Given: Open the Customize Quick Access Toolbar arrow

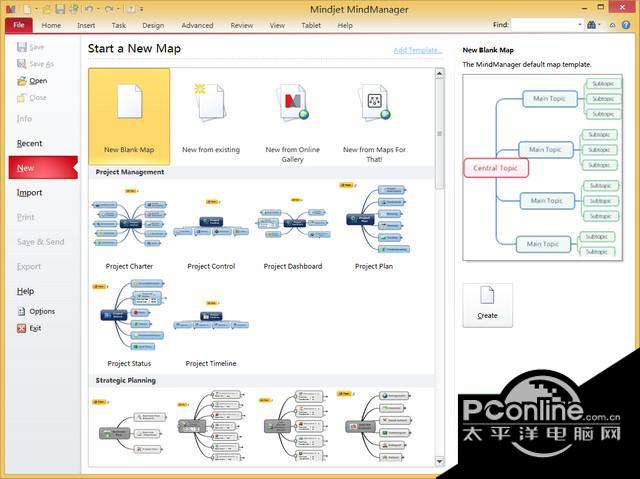Looking at the screenshot, I should tap(142, 9).
